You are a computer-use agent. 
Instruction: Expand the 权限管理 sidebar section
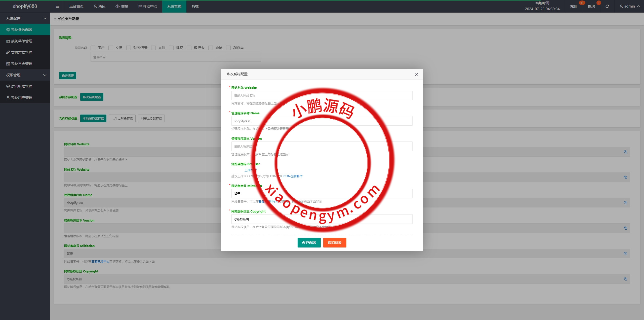(45, 75)
